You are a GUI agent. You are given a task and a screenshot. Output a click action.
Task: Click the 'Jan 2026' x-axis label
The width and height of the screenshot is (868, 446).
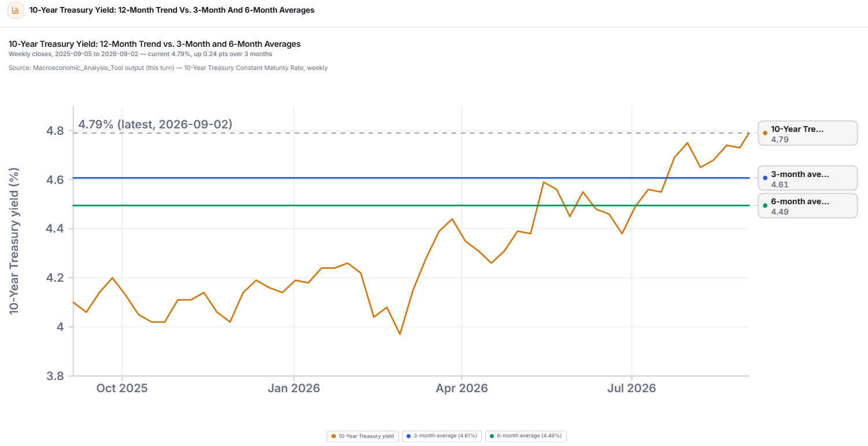click(294, 388)
